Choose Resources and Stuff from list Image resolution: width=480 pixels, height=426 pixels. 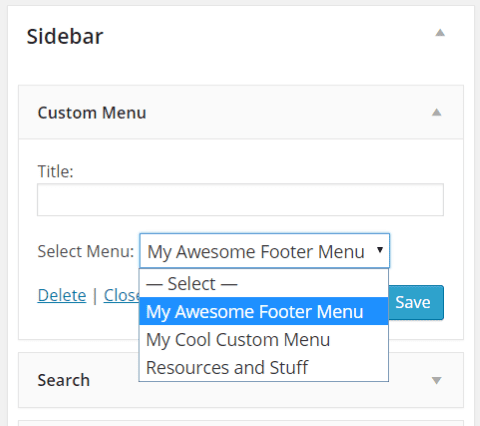coord(264,367)
